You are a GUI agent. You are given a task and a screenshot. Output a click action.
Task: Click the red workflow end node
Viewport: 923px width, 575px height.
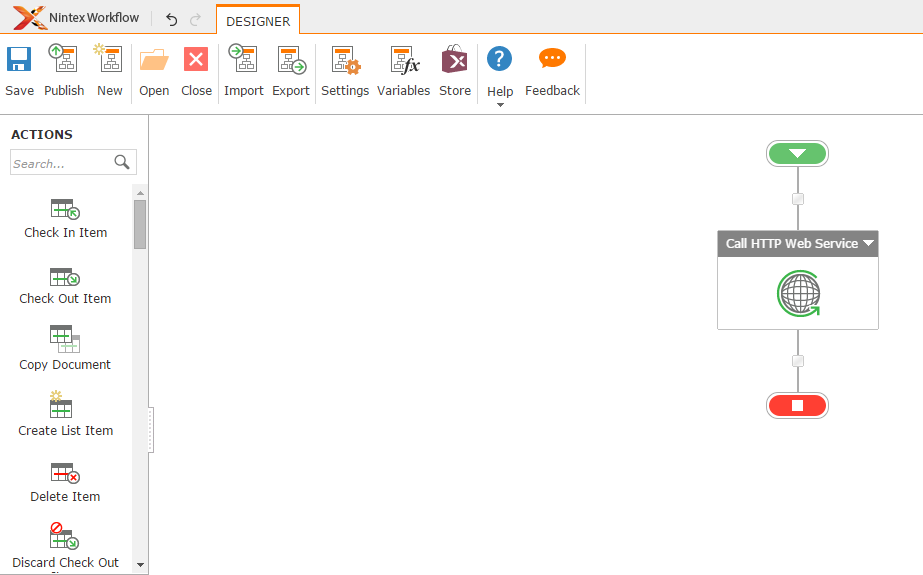tap(797, 406)
